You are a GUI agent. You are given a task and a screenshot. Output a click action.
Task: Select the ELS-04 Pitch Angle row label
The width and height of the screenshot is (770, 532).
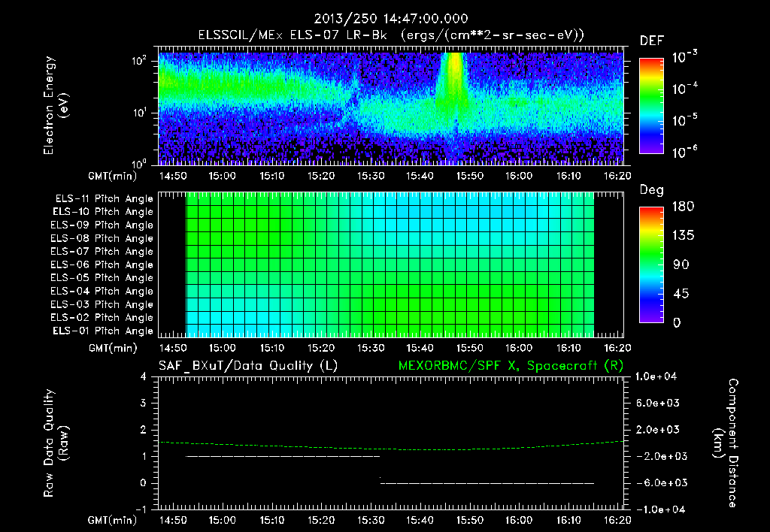click(x=102, y=291)
